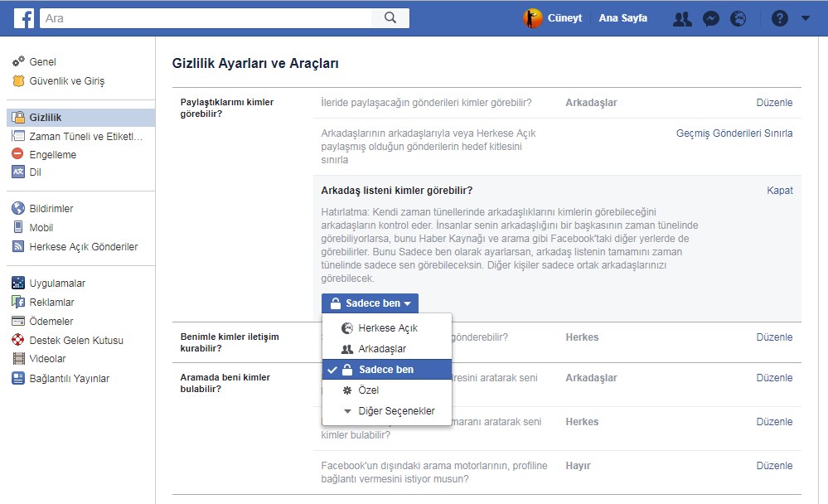The width and height of the screenshot is (828, 504).
Task: Expand Diğer Seçenekler in the audience menu
Action: pos(395,411)
